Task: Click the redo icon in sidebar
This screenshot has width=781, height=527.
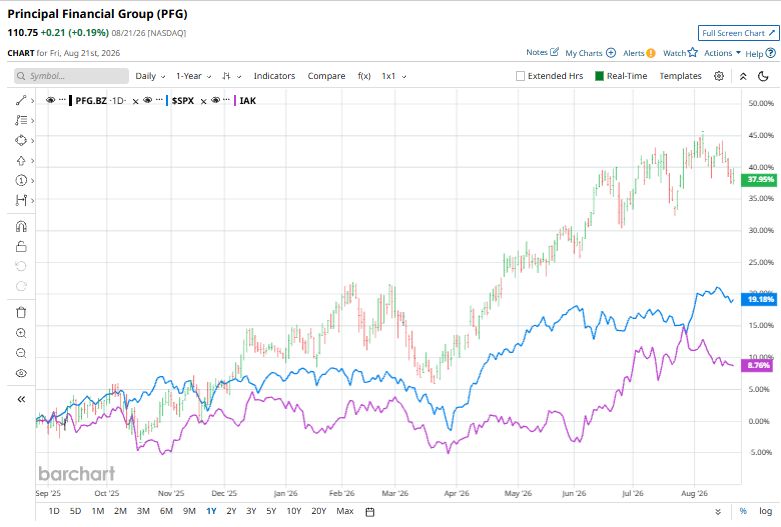Action: click(21, 286)
